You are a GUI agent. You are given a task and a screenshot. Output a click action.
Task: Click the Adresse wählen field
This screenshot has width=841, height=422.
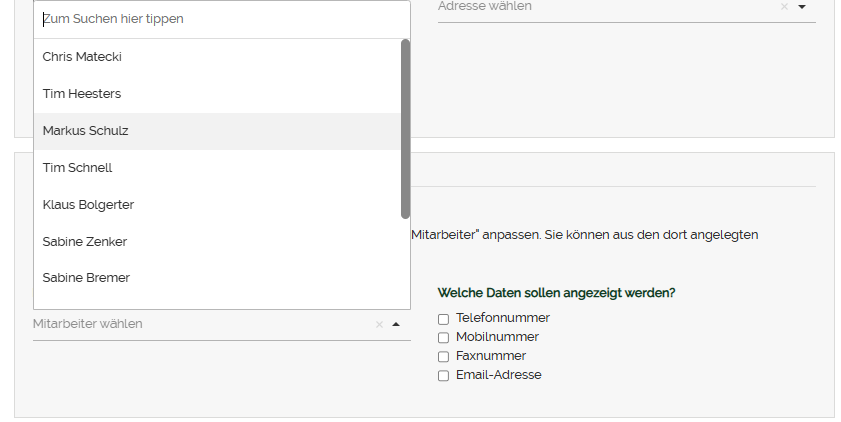tap(600, 7)
